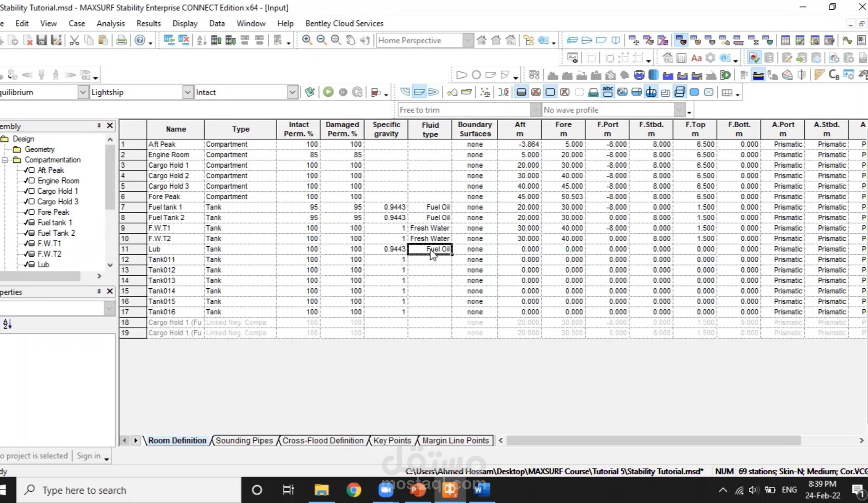
Task: Click the blue delete-row table icon
Action: point(184,41)
